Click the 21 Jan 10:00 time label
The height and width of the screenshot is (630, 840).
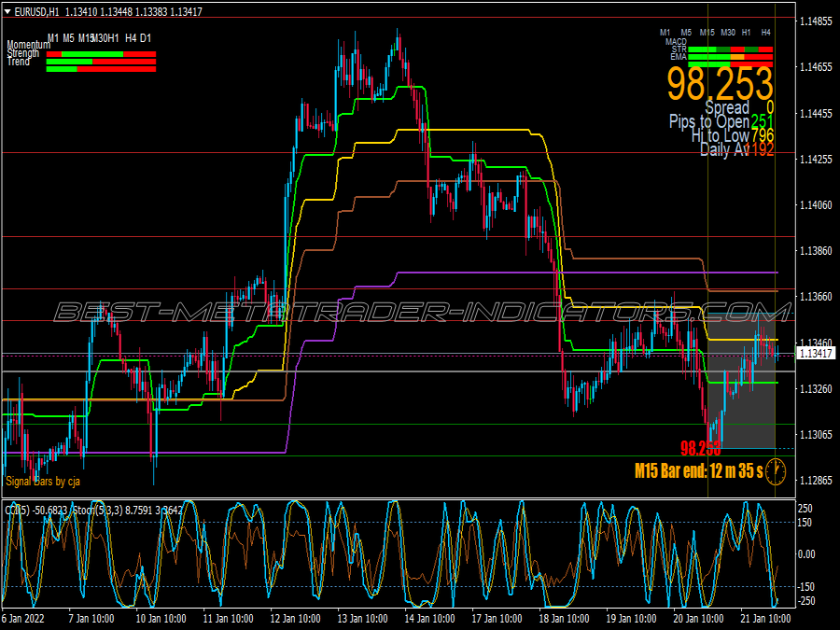coord(766,619)
